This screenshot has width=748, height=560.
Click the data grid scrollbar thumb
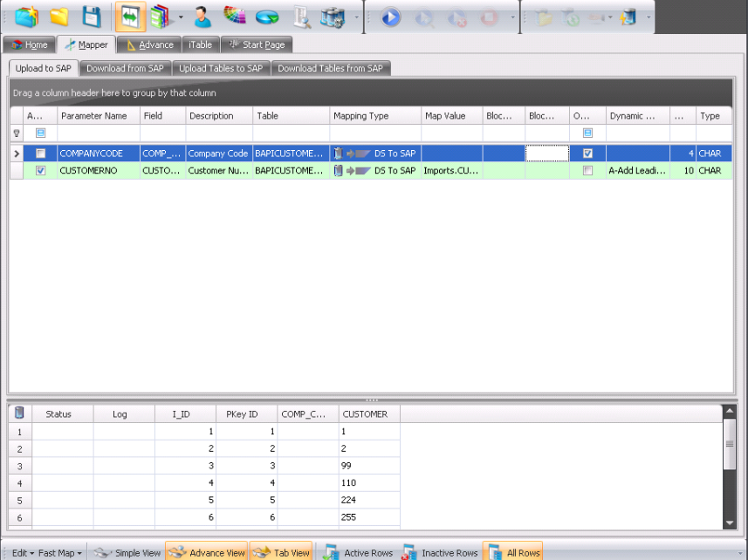(x=730, y=444)
